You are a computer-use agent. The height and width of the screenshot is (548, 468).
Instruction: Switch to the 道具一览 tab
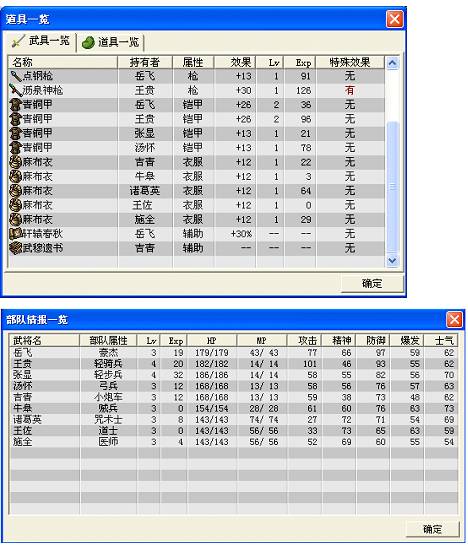click(110, 42)
